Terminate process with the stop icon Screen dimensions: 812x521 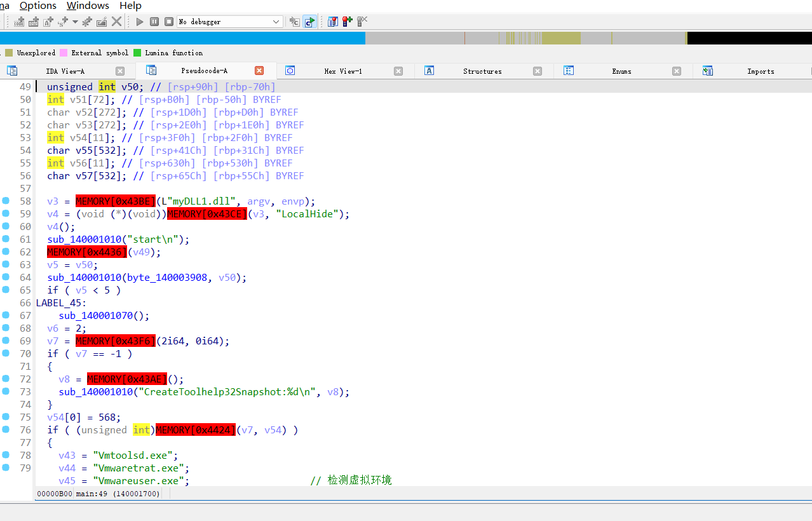pyautogui.click(x=169, y=22)
